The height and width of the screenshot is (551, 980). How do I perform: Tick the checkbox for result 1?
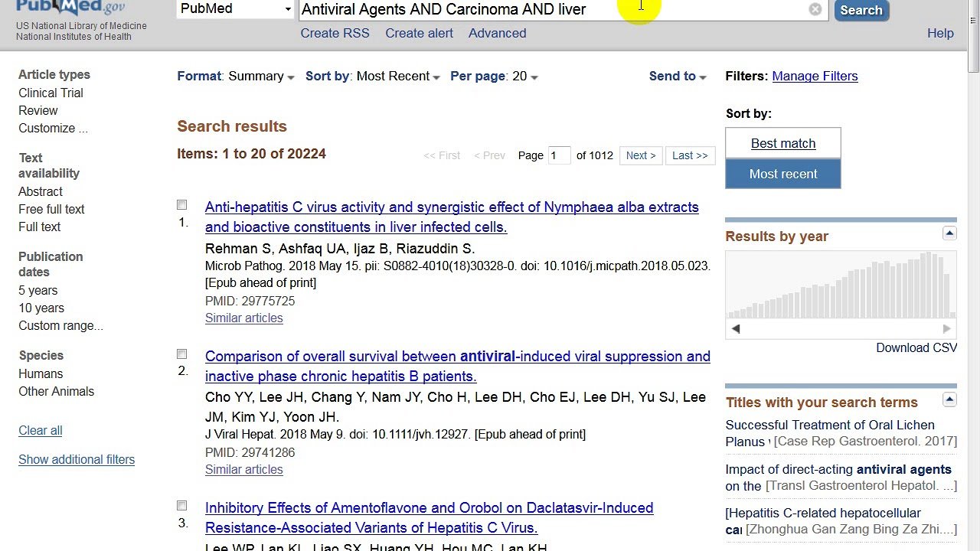tap(182, 205)
